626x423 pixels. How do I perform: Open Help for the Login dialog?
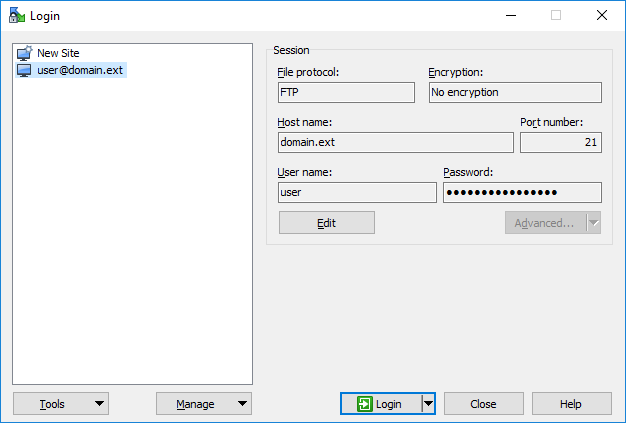pos(571,404)
